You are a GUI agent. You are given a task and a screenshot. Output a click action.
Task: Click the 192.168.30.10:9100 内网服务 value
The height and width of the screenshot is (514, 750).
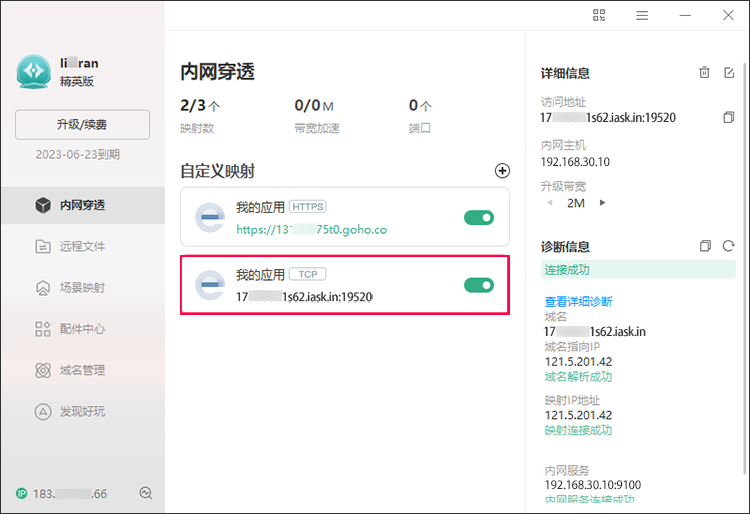click(x=593, y=485)
